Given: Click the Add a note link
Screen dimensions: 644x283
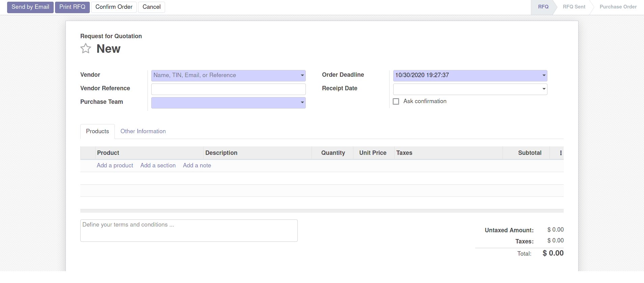Looking at the screenshot, I should pos(197,165).
